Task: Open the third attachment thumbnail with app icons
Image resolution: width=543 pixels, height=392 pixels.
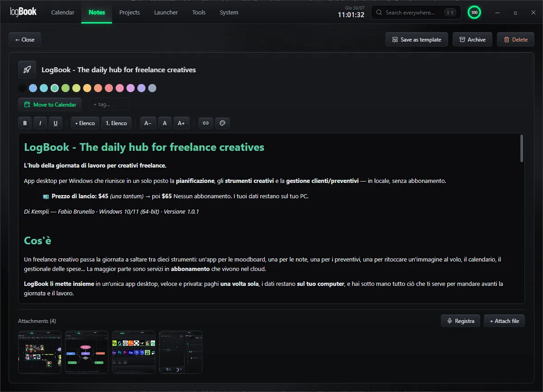Action: tap(134, 352)
